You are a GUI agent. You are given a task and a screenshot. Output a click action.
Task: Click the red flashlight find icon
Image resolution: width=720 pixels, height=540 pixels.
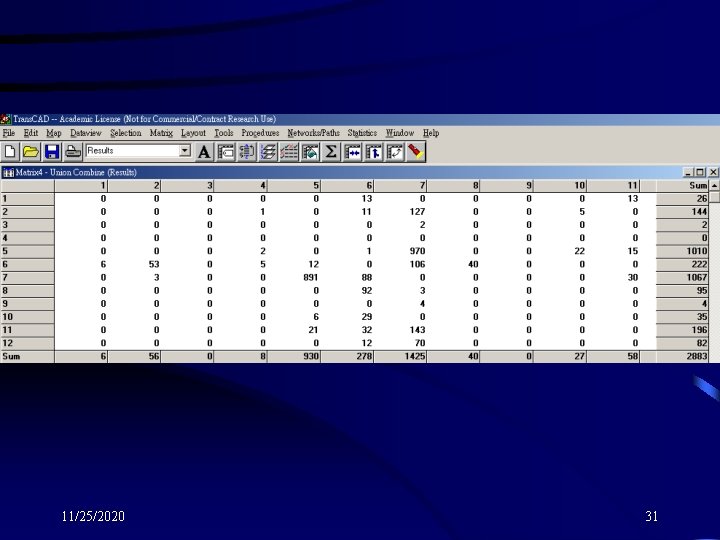416,152
